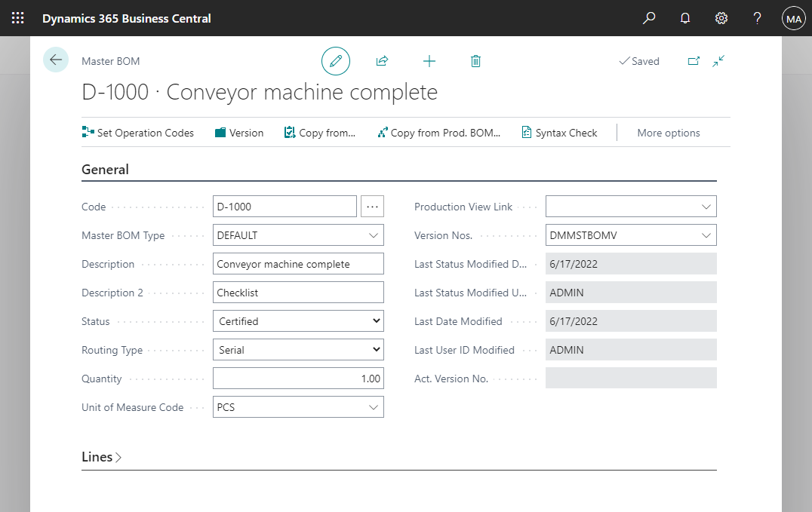
Task: Expand the Lines section
Action: (101, 457)
